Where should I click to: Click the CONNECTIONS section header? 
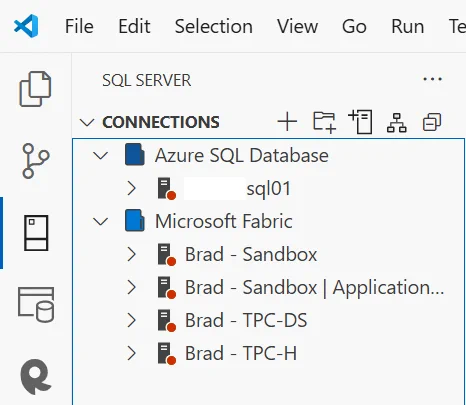161,122
